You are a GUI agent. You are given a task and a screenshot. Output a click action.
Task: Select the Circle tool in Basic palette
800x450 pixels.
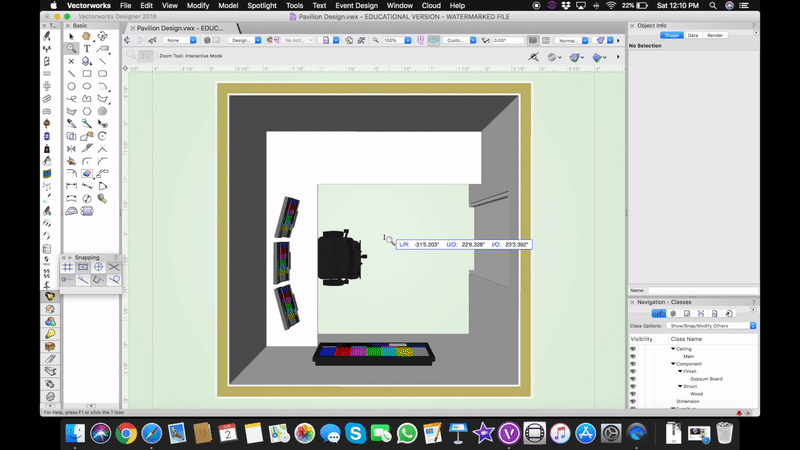[71, 86]
